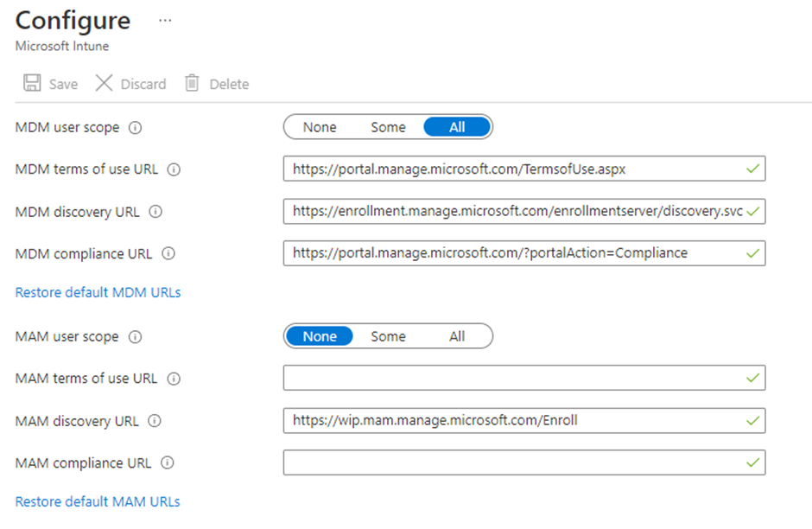Click Restore default MAM URLs link
The width and height of the screenshot is (812, 529).
click(x=98, y=501)
